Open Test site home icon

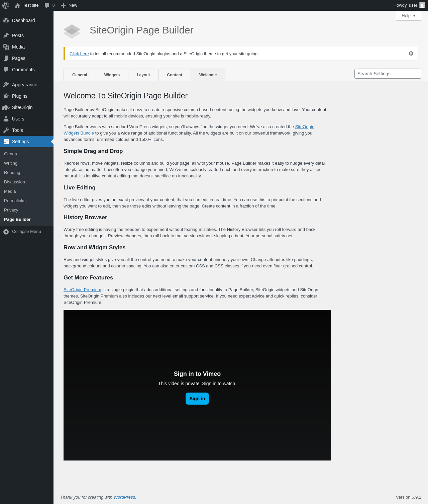point(17,5)
